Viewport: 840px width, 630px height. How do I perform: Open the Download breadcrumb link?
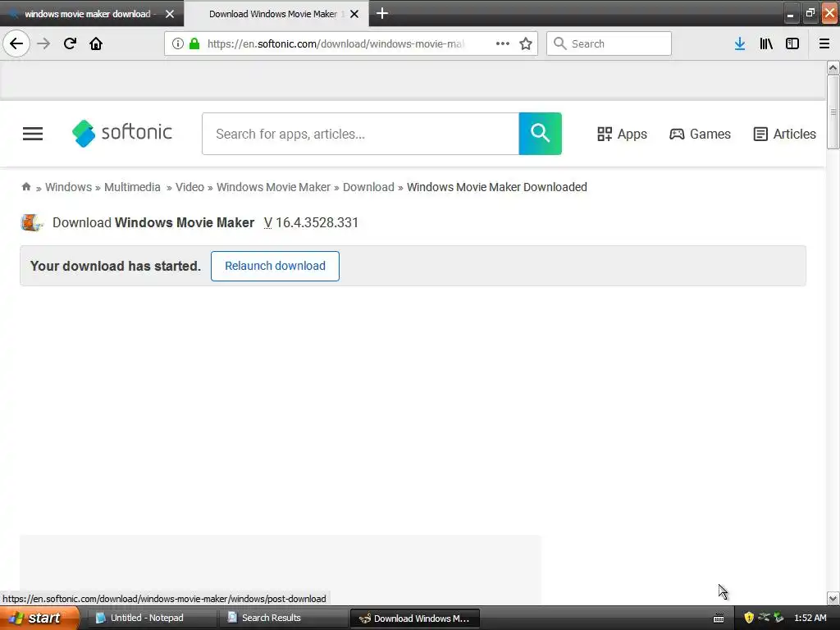(368, 187)
